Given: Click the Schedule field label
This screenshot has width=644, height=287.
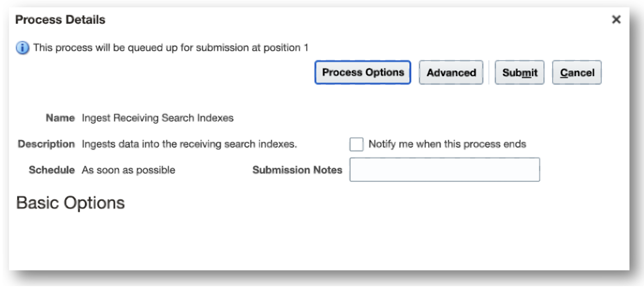Looking at the screenshot, I should click(52, 170).
